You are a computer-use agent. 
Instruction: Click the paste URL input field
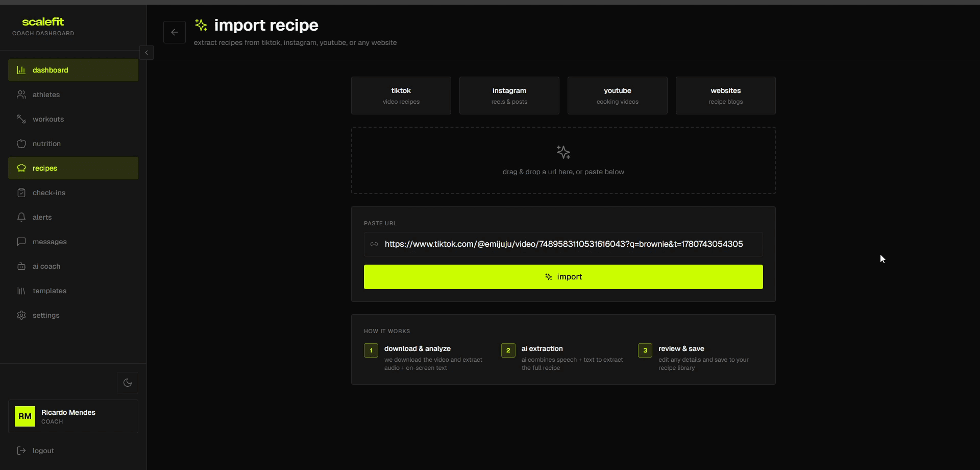tap(563, 244)
